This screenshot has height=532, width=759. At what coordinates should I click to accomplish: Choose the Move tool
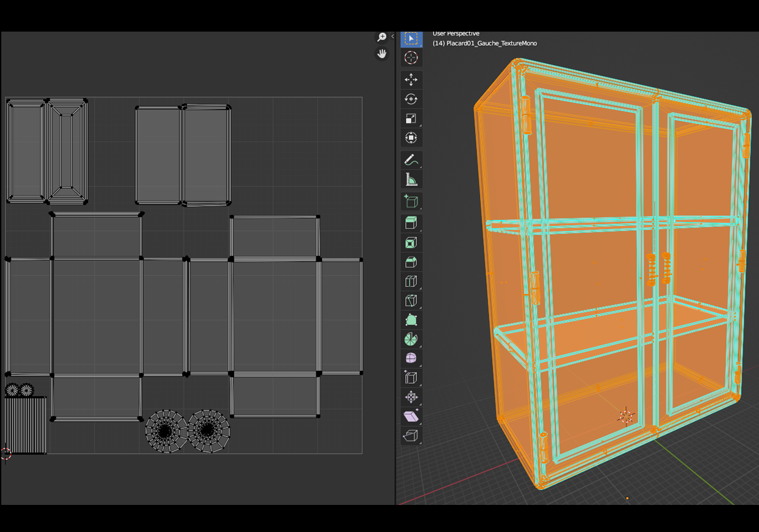pos(411,80)
